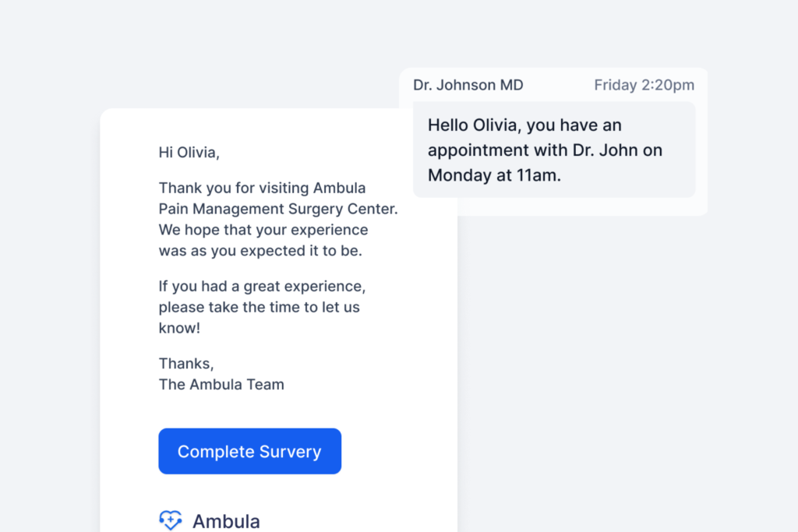The height and width of the screenshot is (532, 798).
Task: Select the Ambula wordmark text
Action: click(227, 521)
